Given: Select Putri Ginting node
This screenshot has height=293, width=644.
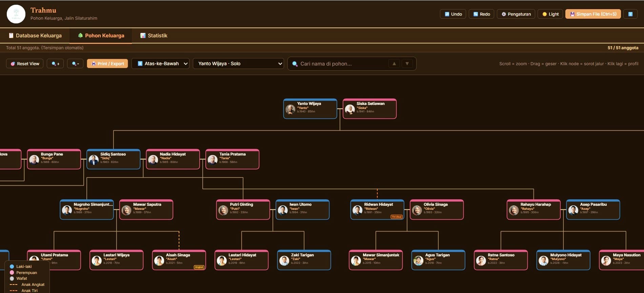Looking at the screenshot, I should (x=243, y=209).
